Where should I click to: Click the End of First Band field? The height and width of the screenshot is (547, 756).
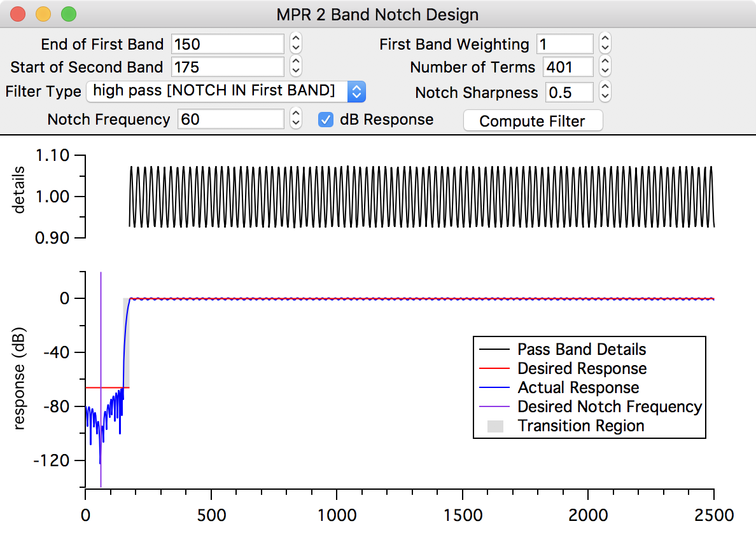click(x=227, y=45)
